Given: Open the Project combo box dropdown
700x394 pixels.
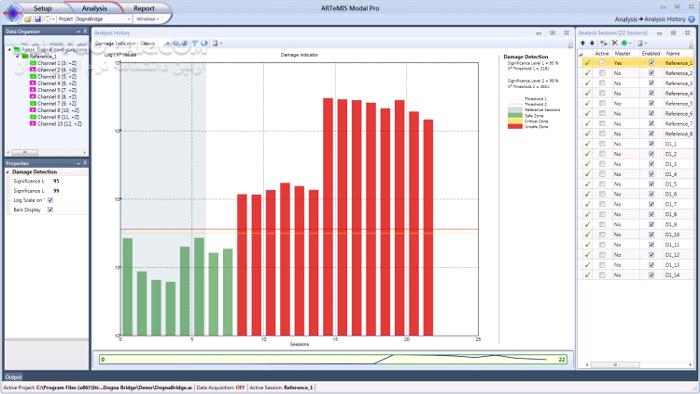Looking at the screenshot, I should [x=129, y=19].
